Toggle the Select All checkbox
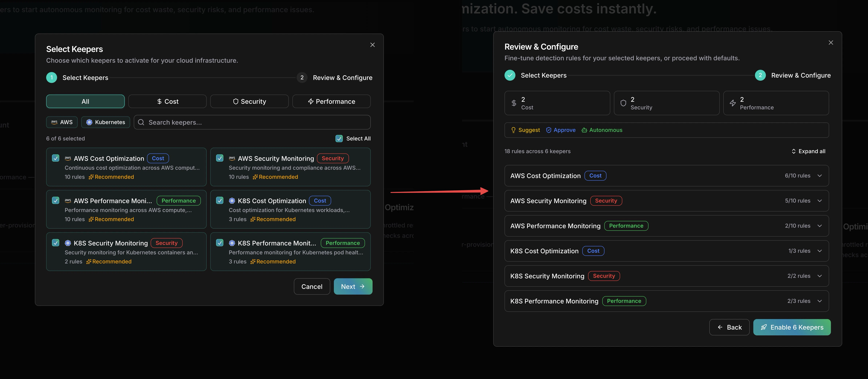 339,138
